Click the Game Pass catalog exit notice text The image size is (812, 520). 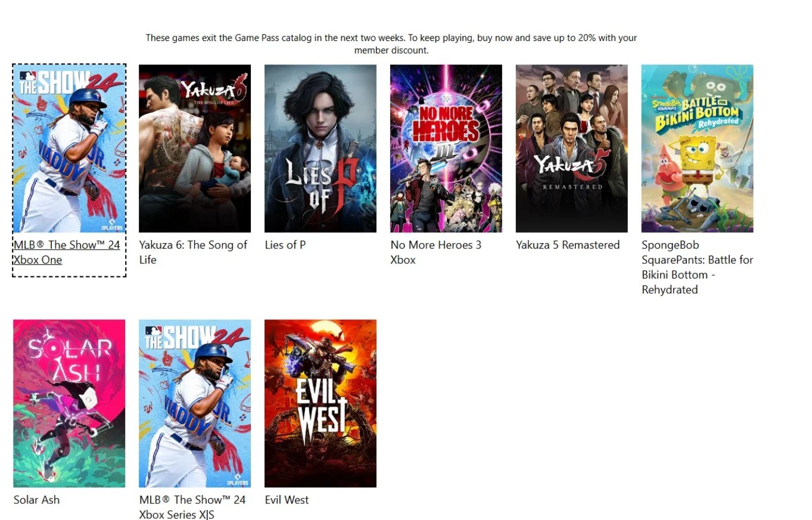pyautogui.click(x=391, y=44)
